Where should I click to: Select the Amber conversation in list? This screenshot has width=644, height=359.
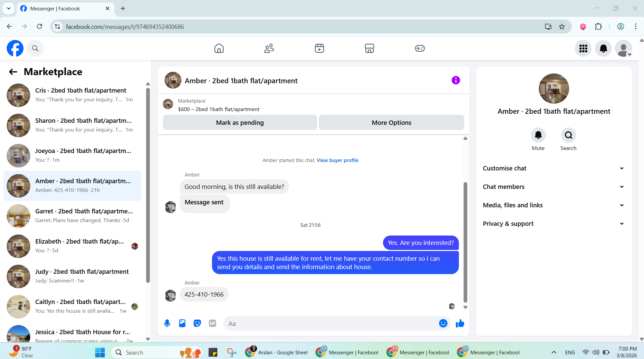point(72,186)
